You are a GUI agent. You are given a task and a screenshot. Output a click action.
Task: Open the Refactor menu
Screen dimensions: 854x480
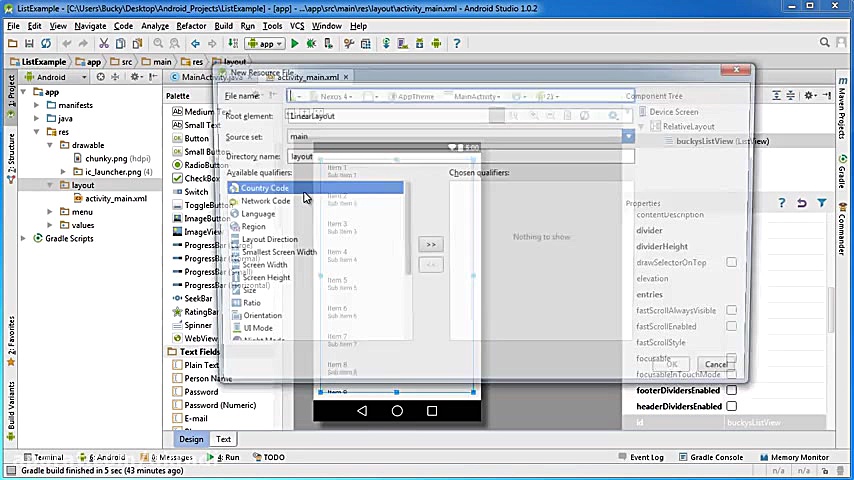tap(191, 26)
